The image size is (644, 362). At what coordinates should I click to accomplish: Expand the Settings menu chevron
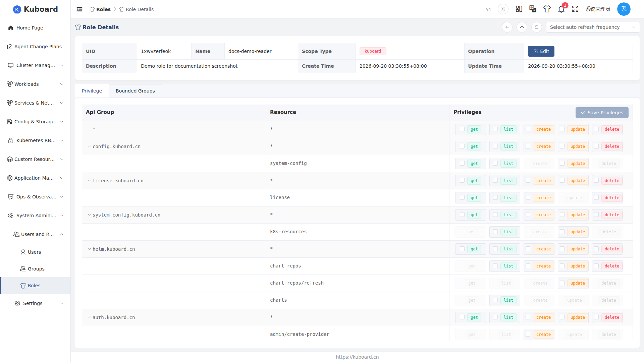(x=62, y=303)
